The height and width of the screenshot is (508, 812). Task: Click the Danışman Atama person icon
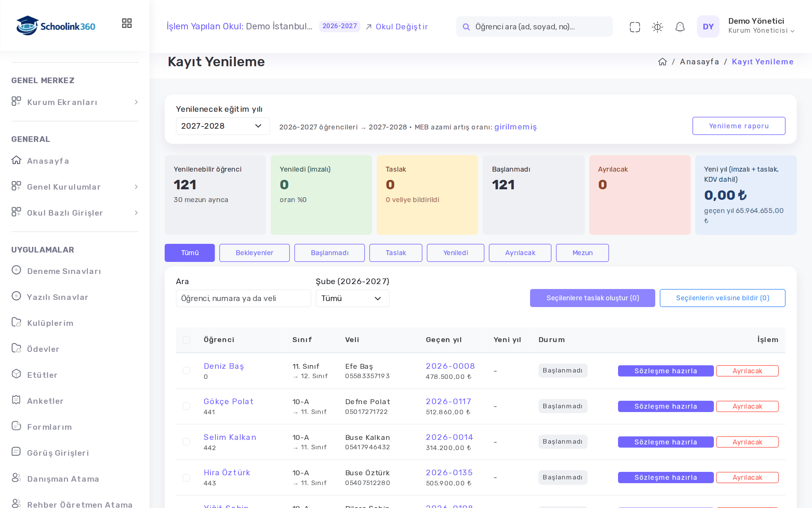coord(16,478)
